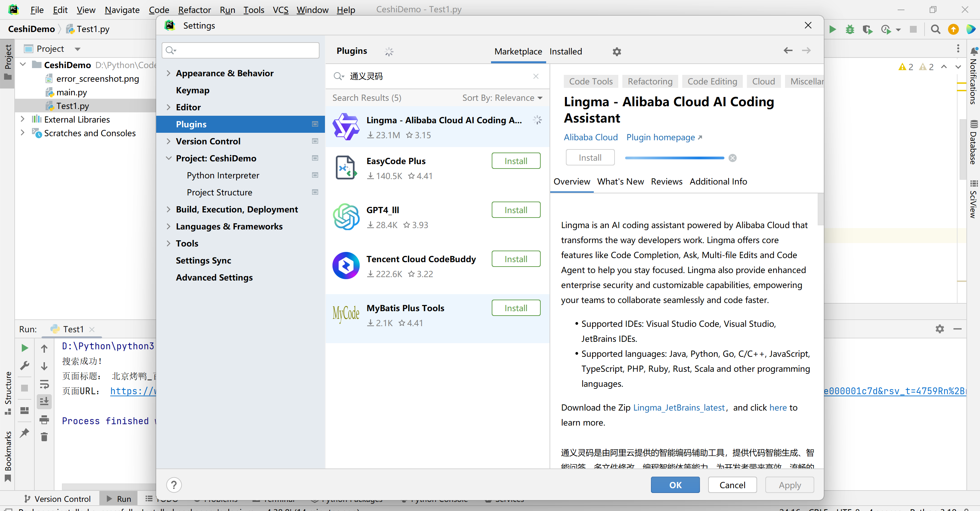Close the Test1 run tab
Screen dimensions: 980x511
pyautogui.click(x=92, y=329)
